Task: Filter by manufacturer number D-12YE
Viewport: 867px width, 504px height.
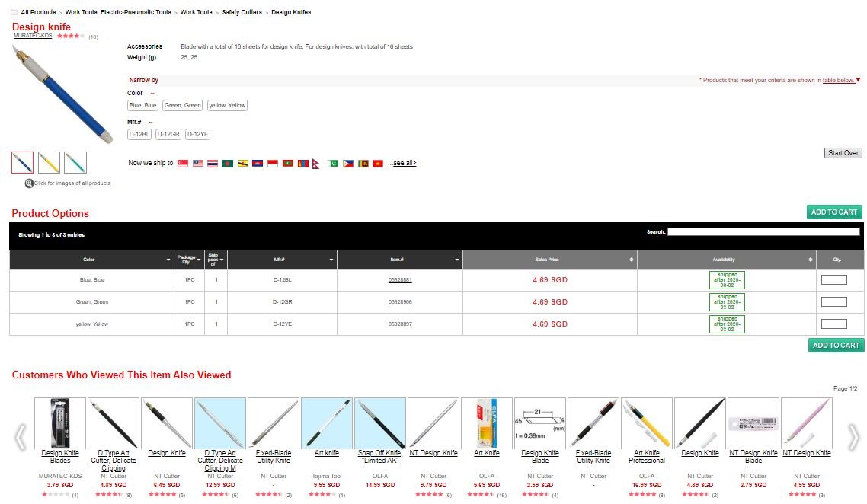Action: pos(198,135)
